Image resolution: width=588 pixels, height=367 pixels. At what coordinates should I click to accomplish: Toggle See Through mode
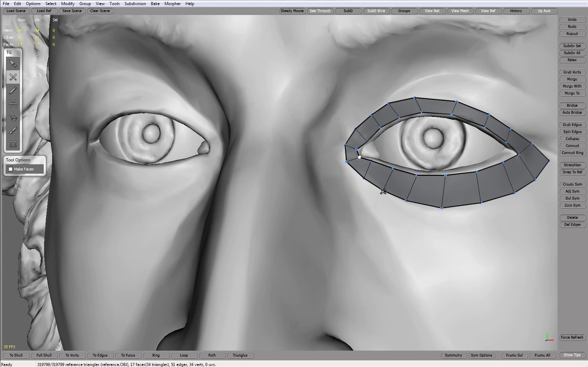pos(320,11)
